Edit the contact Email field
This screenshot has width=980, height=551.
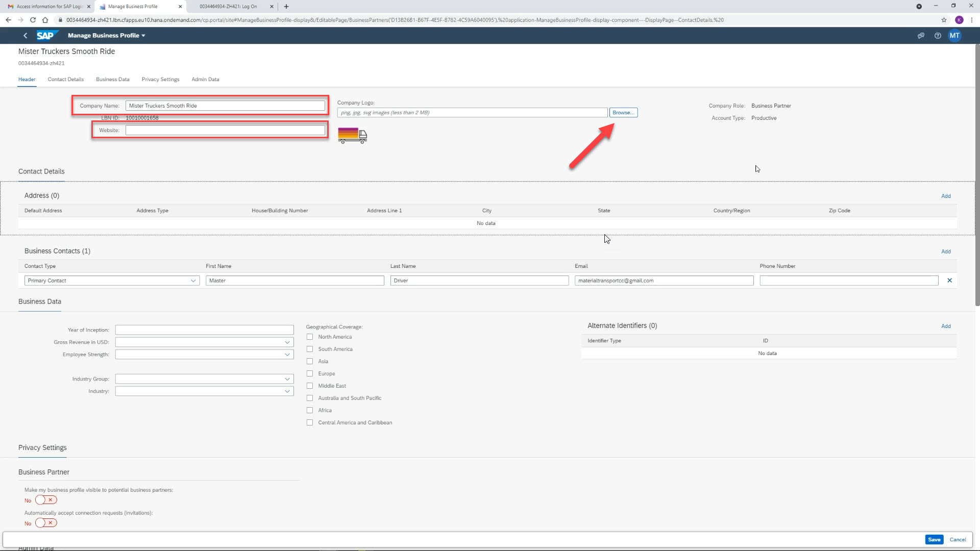[664, 281]
